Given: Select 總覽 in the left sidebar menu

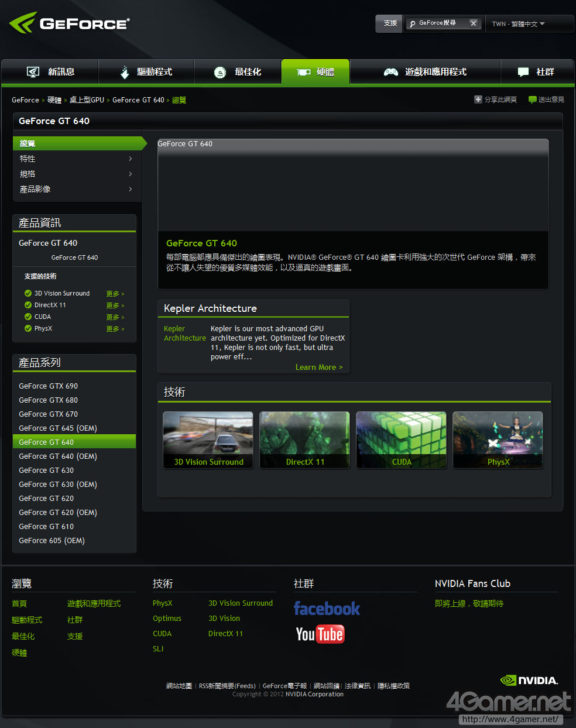Looking at the screenshot, I should click(x=79, y=143).
